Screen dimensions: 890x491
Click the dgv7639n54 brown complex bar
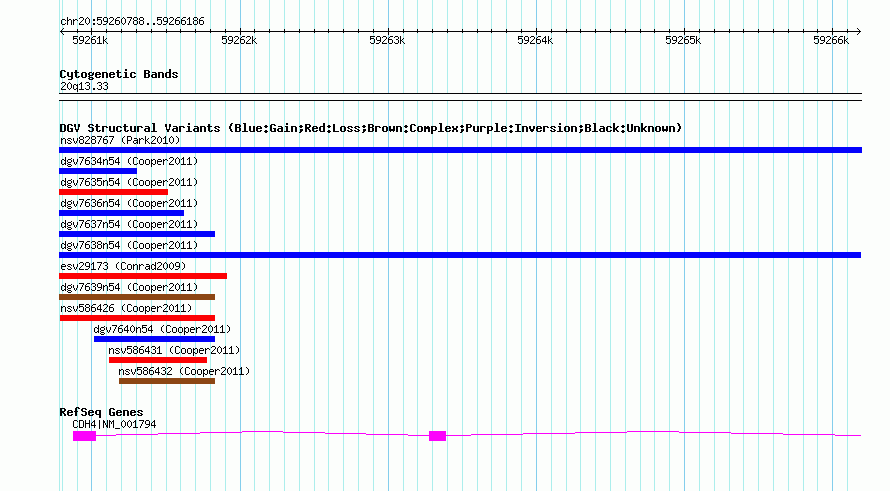pyautogui.click(x=137, y=297)
